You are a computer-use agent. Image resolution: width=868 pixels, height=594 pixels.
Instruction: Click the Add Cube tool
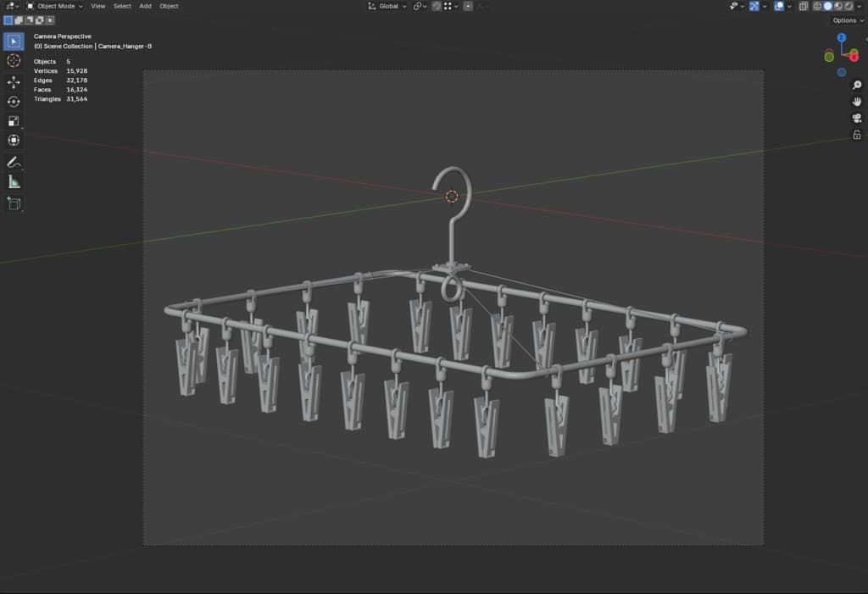[14, 203]
